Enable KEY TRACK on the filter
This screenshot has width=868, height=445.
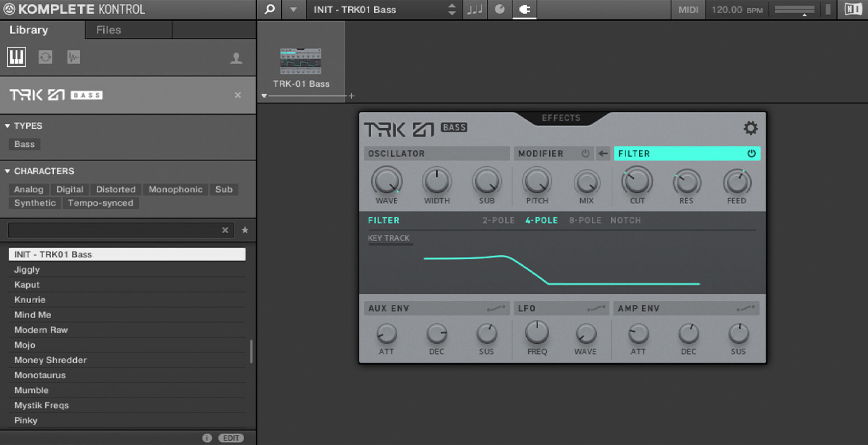click(x=390, y=238)
